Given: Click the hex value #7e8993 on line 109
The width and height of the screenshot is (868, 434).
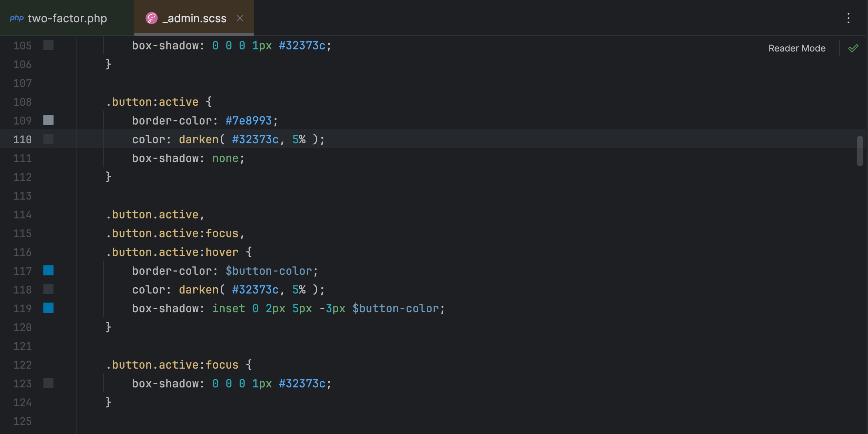Looking at the screenshot, I should pos(248,120).
